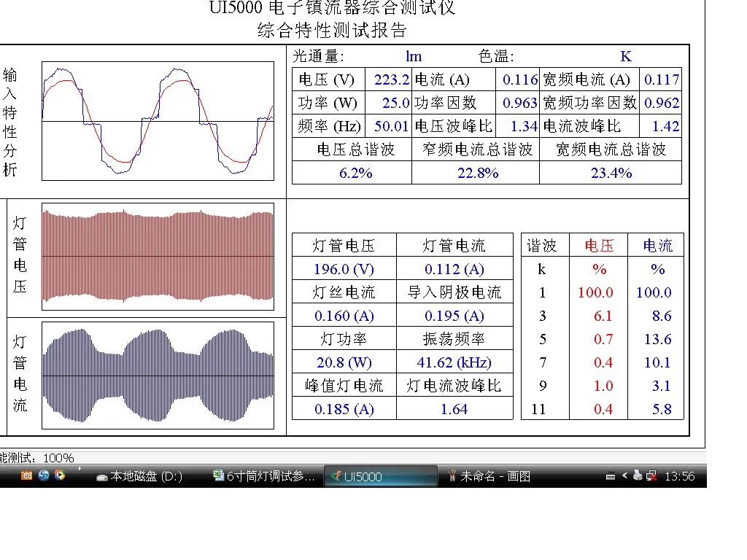Open the camera quick launch icon
Image resolution: width=747 pixels, height=560 pixels.
coord(26,475)
